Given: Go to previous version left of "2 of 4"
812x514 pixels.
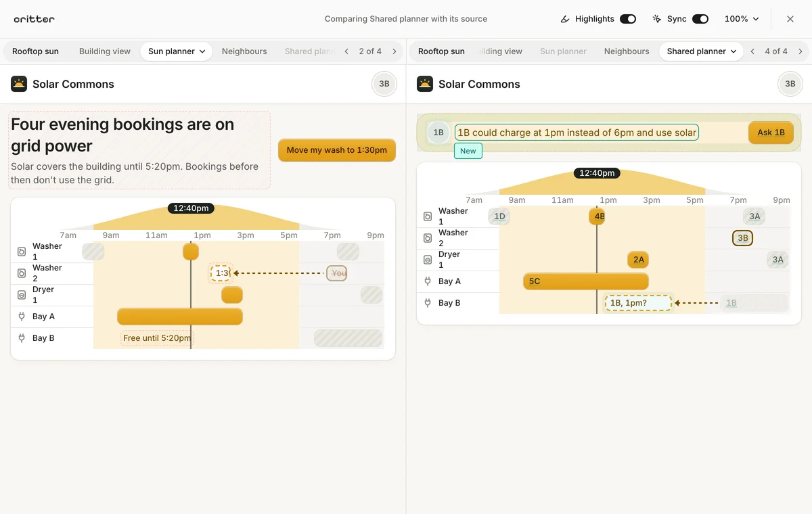Looking at the screenshot, I should [346, 51].
